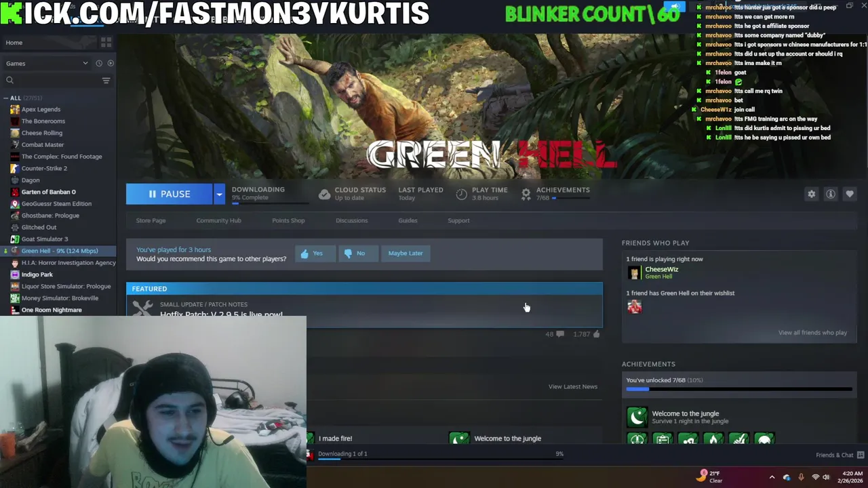The image size is (868, 488).
Task: Open the Discussions tab
Action: click(x=351, y=220)
